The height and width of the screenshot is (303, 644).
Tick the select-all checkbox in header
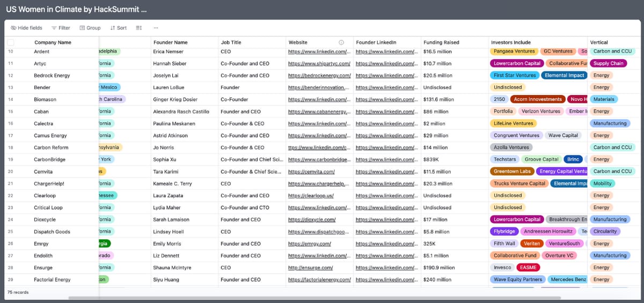coord(11,42)
